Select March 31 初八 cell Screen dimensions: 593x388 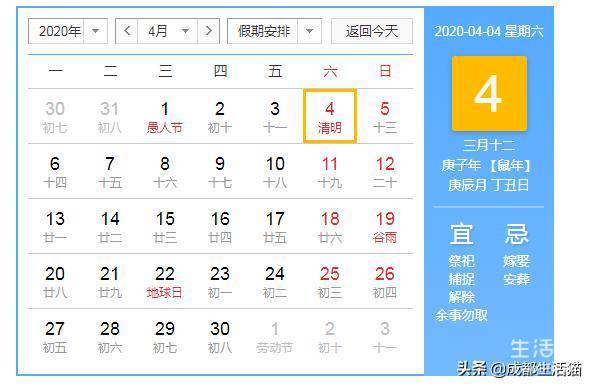(110, 116)
